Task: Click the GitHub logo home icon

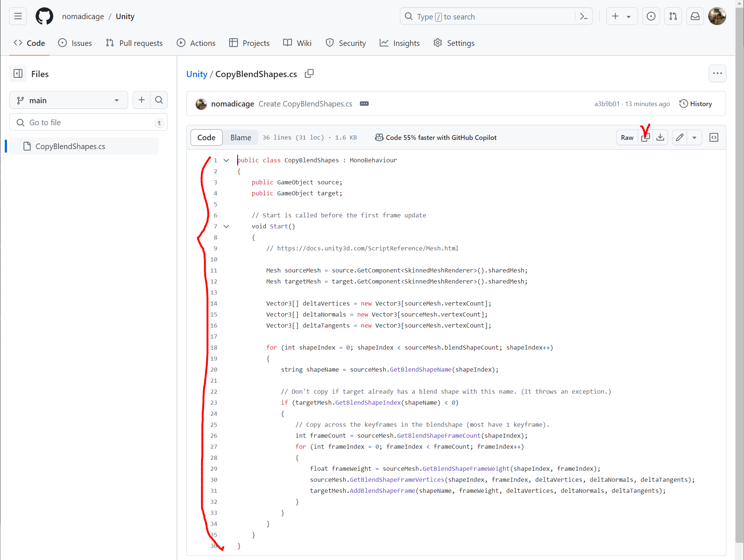Action: [44, 17]
